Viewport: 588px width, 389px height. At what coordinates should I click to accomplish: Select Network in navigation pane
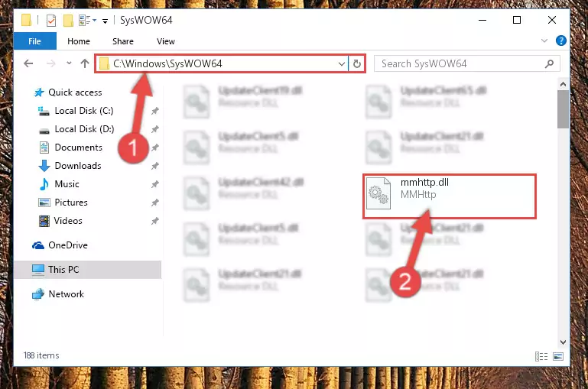(66, 294)
